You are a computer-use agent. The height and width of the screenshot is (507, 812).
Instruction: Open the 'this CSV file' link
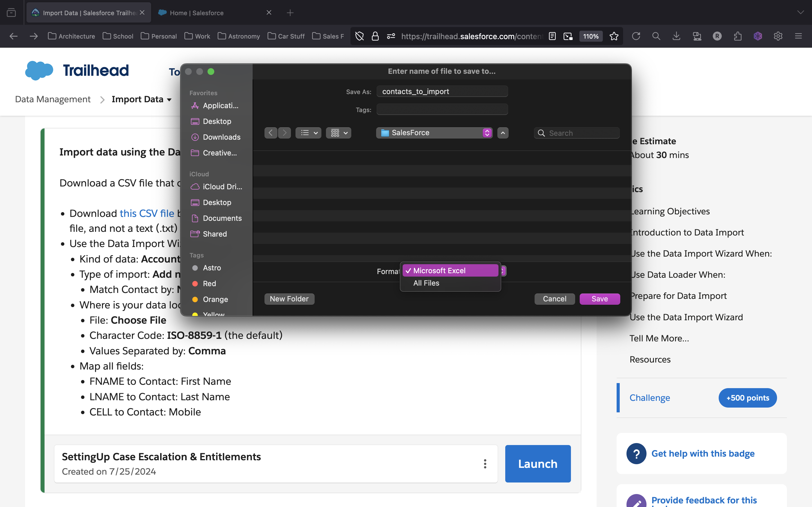147,213
